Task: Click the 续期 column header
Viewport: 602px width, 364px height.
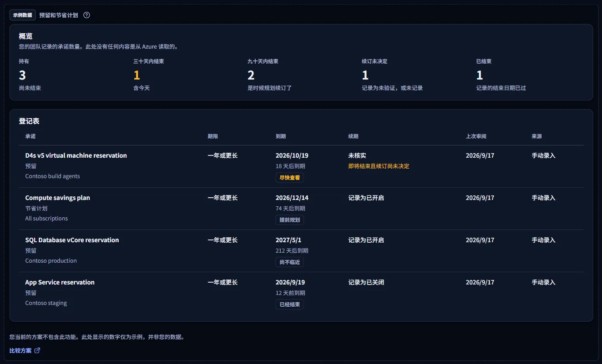Action: pos(354,136)
